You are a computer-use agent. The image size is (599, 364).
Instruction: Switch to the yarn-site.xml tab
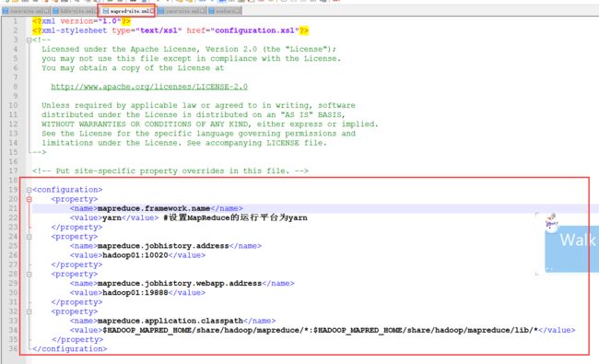pos(182,11)
